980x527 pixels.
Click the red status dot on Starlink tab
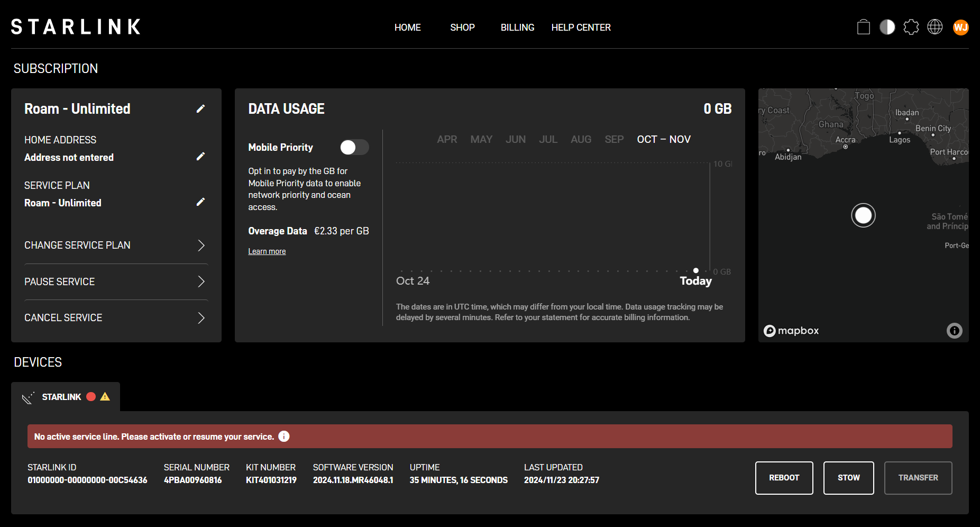point(91,396)
